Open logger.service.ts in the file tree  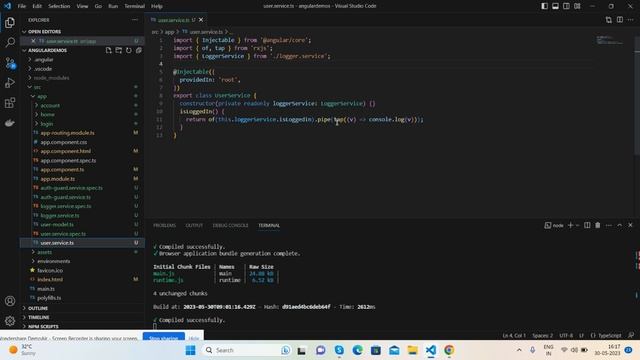[82, 216]
